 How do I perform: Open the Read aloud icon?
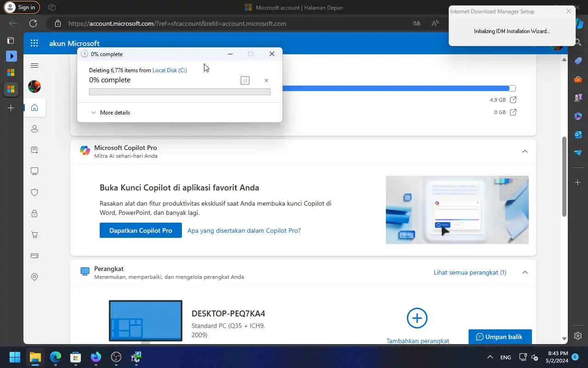435,23
